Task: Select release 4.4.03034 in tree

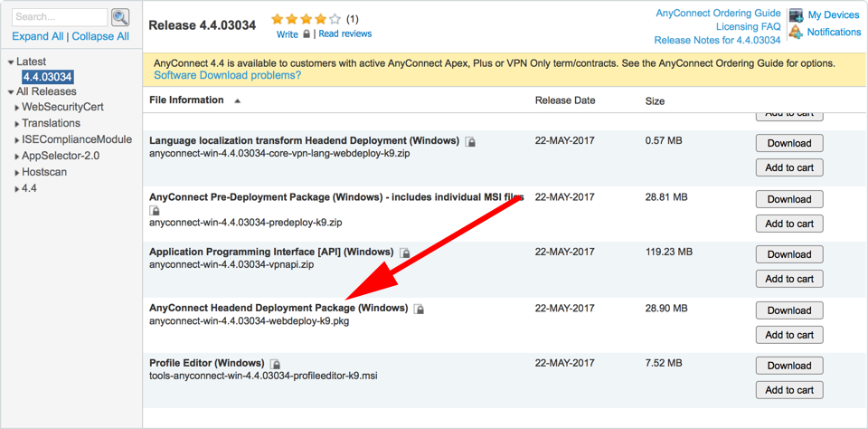Action: [48, 77]
